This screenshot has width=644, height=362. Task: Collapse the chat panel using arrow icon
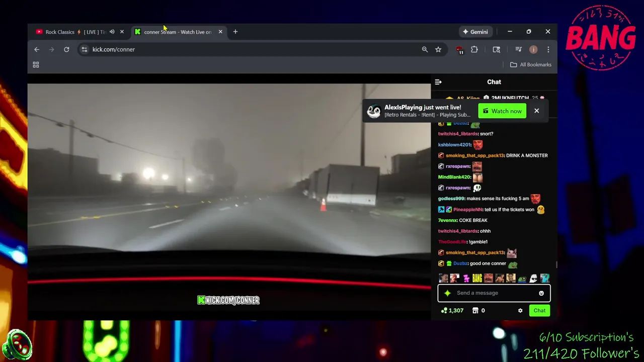[438, 82]
